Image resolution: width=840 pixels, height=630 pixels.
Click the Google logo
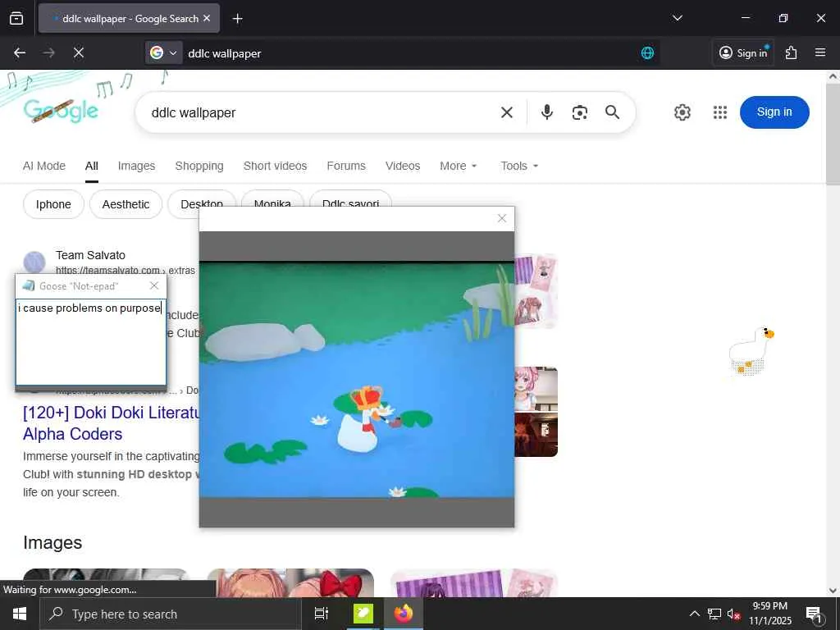point(61,110)
